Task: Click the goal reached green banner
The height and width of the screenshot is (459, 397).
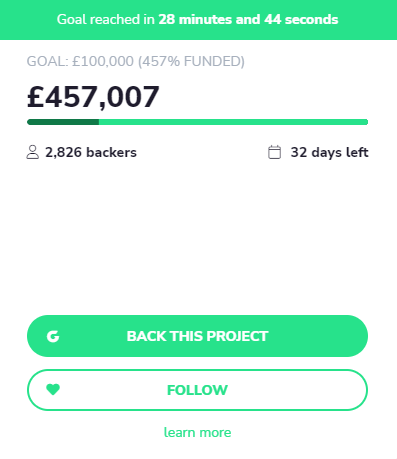Action: tap(198, 20)
